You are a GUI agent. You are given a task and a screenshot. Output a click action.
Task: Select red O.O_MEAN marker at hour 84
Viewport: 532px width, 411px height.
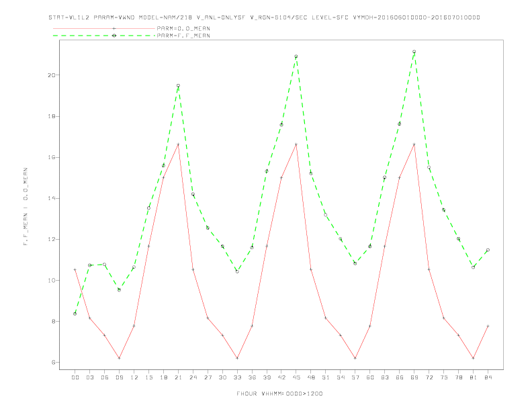[x=488, y=326]
